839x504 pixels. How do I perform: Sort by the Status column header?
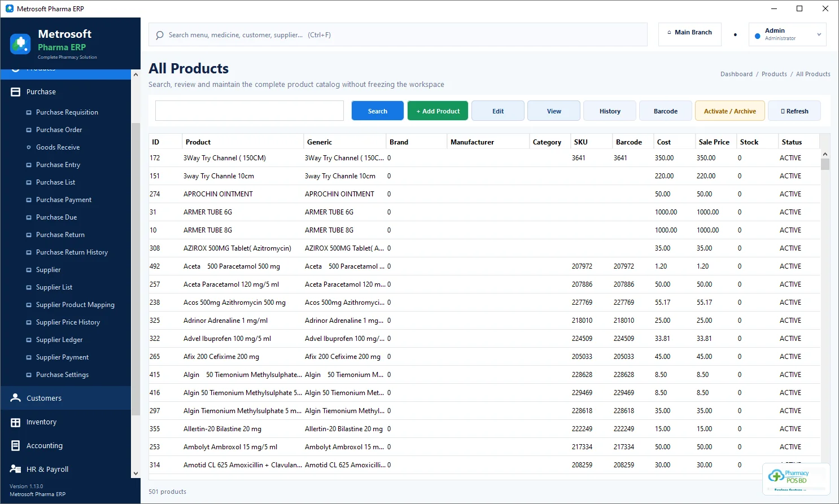pos(799,142)
